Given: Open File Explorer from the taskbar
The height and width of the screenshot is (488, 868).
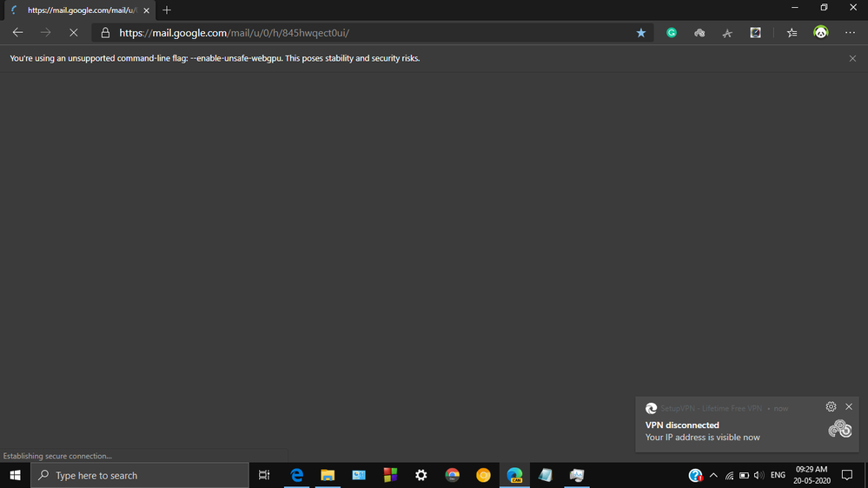Looking at the screenshot, I should [328, 475].
